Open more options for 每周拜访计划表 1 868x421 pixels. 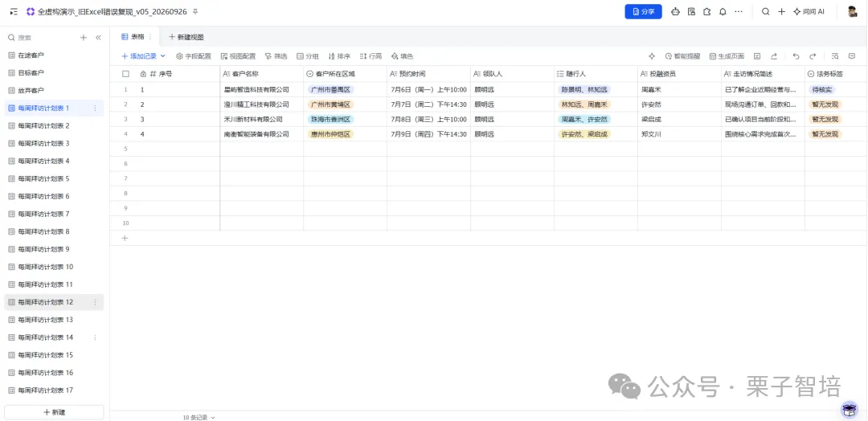[x=95, y=108]
